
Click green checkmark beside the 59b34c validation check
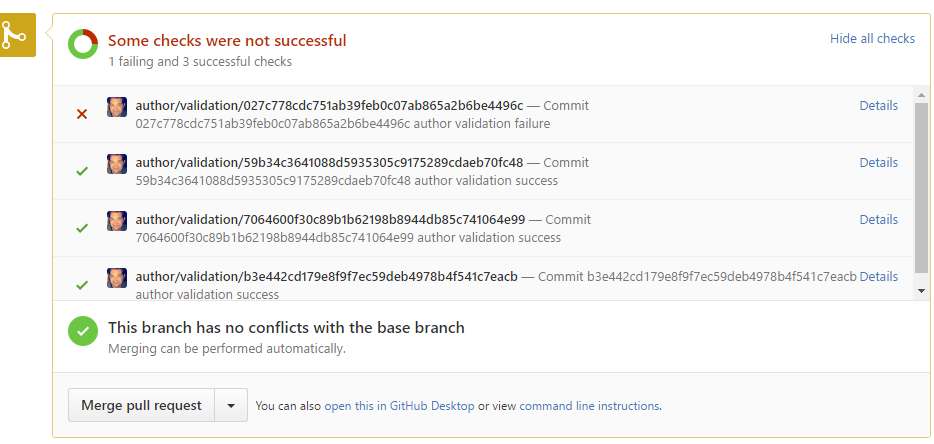(82, 171)
